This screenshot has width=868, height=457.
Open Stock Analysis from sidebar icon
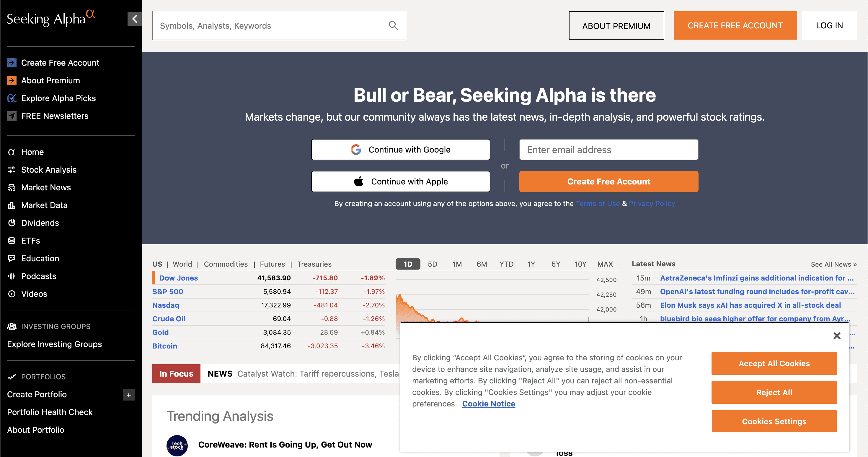12,170
